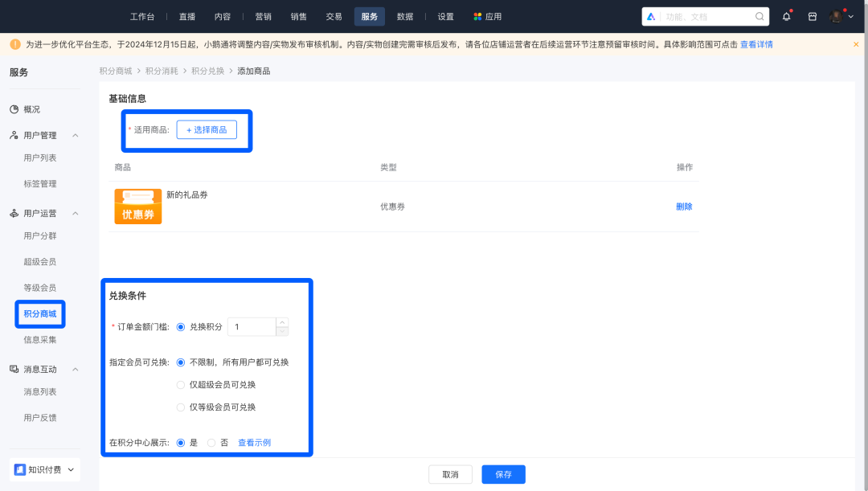Click the 新的礼品券 product name
This screenshot has width=868, height=491.
[x=187, y=194]
